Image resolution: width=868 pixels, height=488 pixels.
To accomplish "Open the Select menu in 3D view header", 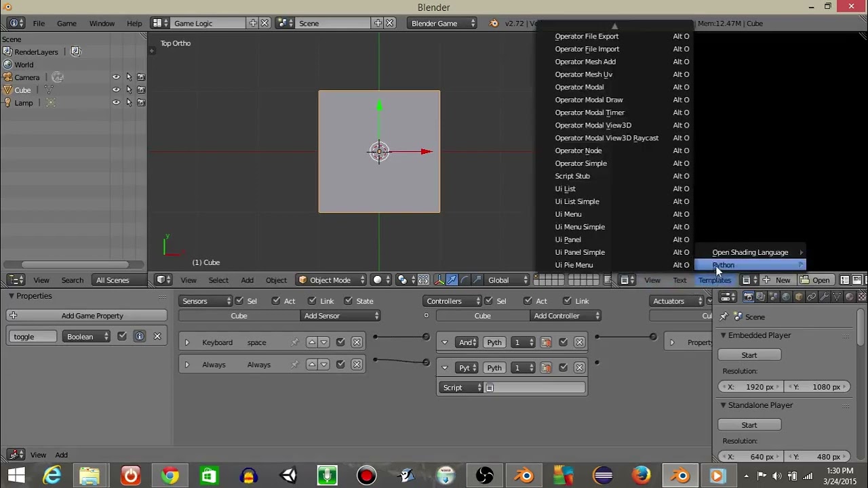I will point(218,280).
